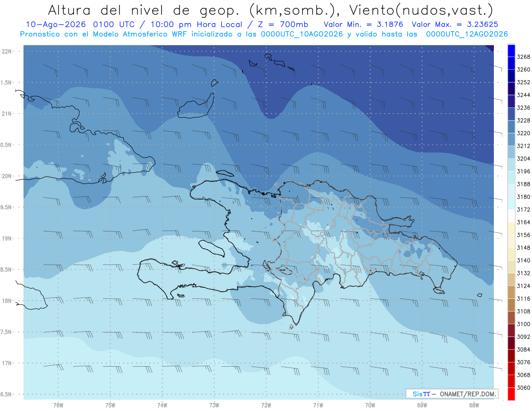Image resolution: width=532 pixels, height=411 pixels.
Task: Click the colorbar segment between 3204 and 3212
Action: (x=511, y=152)
